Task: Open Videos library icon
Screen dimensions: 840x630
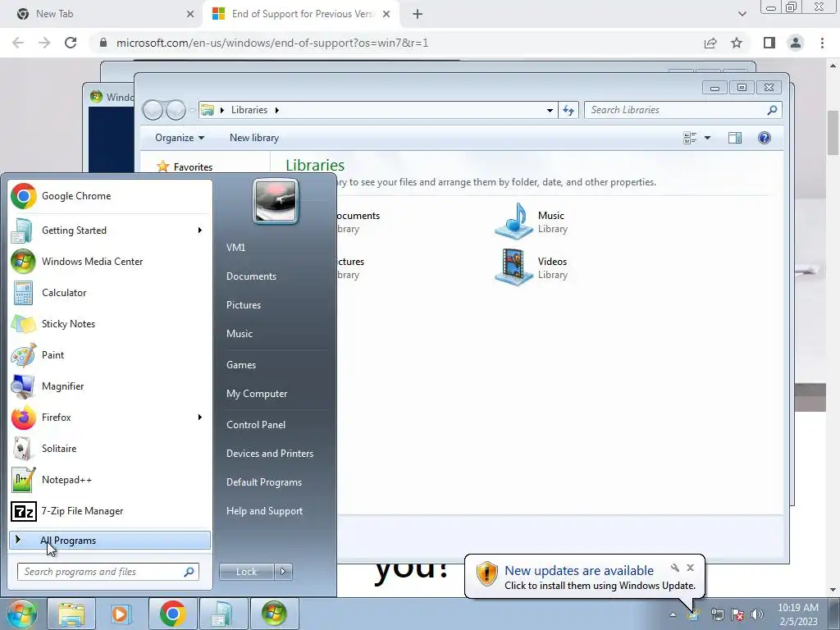Action: click(514, 267)
